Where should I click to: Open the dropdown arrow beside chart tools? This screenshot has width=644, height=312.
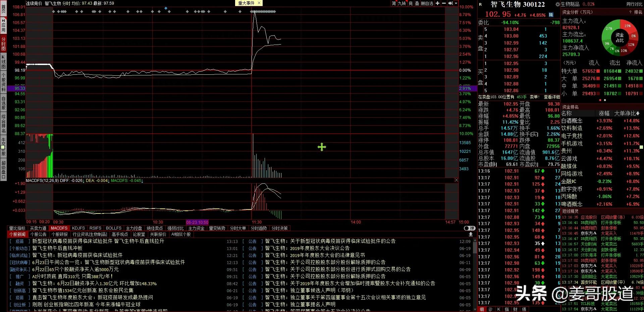tap(456, 3)
